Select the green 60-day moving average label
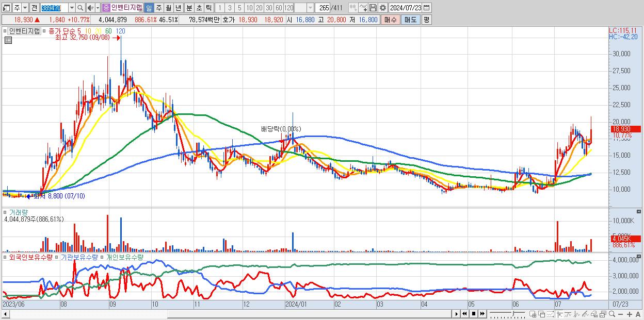The image size is (644, 320). click(108, 31)
